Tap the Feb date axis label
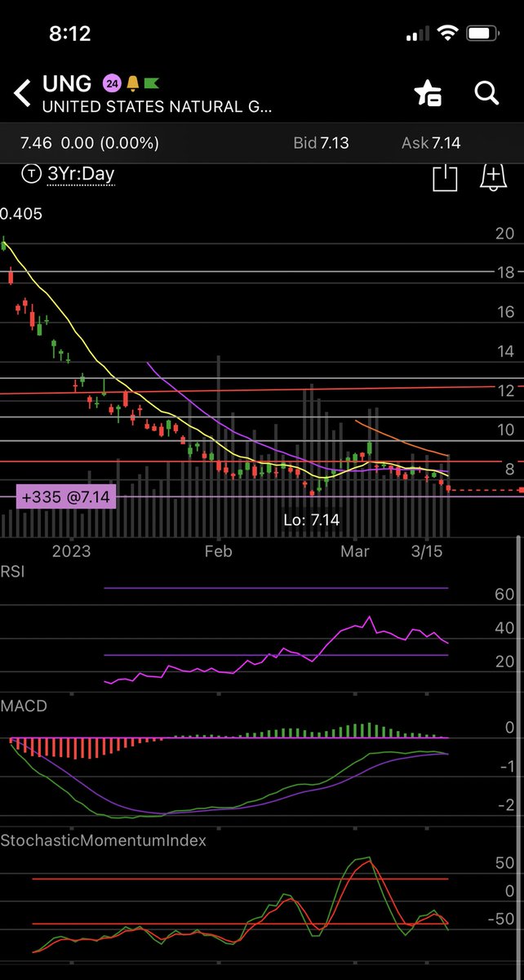Viewport: 524px width, 980px height. point(218,551)
